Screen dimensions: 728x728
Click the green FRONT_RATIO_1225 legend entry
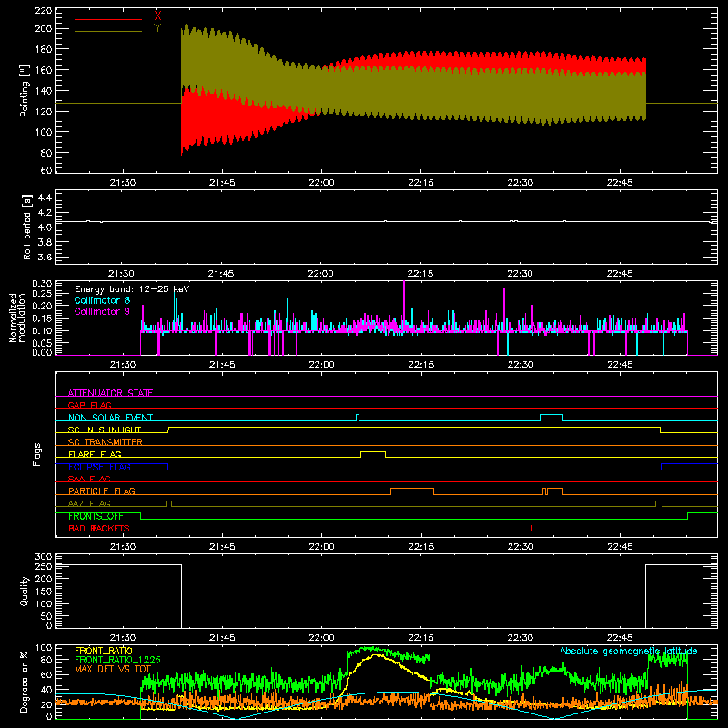tap(117, 660)
